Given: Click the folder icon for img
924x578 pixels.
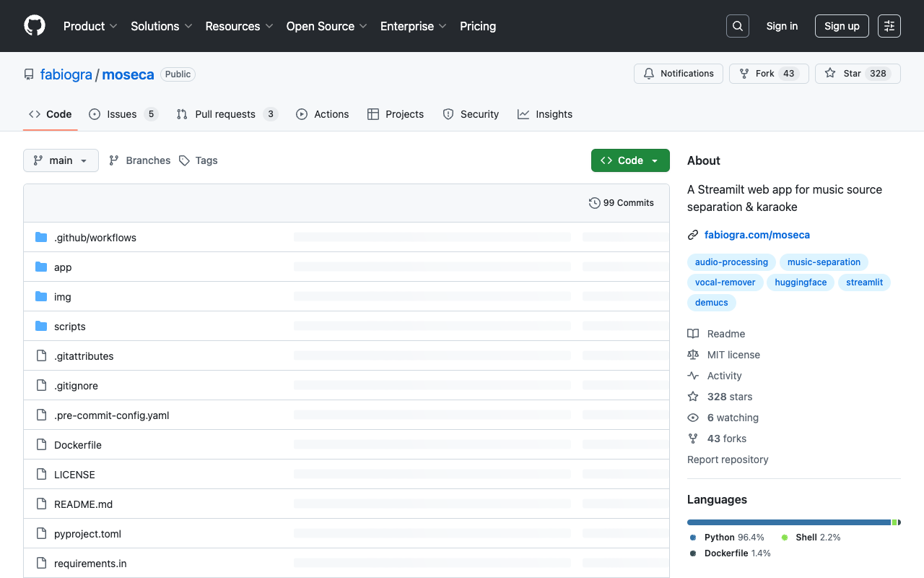Looking at the screenshot, I should pyautogui.click(x=41, y=297).
